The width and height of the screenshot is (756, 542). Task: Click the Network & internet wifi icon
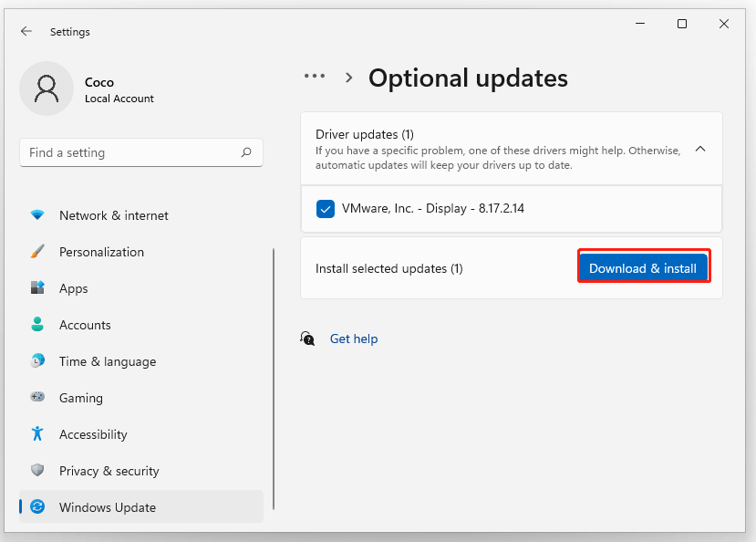point(37,215)
